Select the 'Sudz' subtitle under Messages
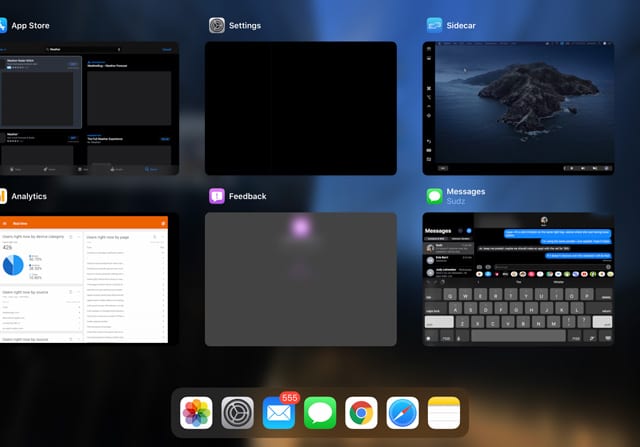This screenshot has height=447, width=640. pyautogui.click(x=456, y=201)
